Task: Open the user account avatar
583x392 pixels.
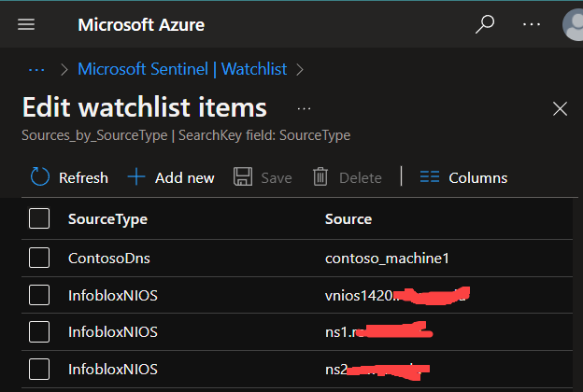Action: coord(574,25)
